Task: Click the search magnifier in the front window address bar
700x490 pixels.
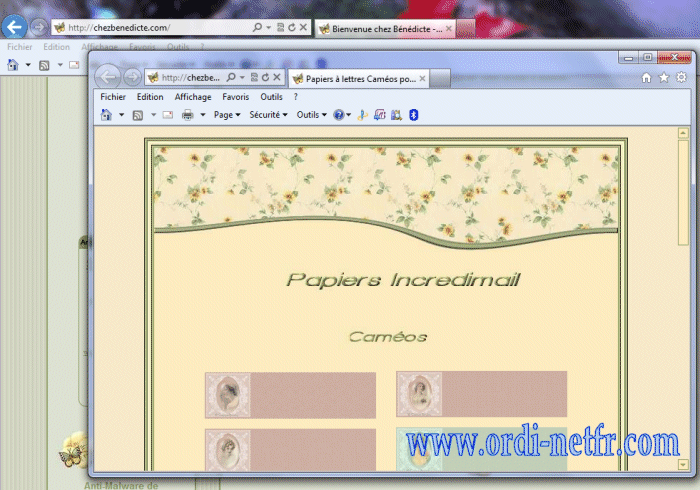Action: click(x=231, y=77)
